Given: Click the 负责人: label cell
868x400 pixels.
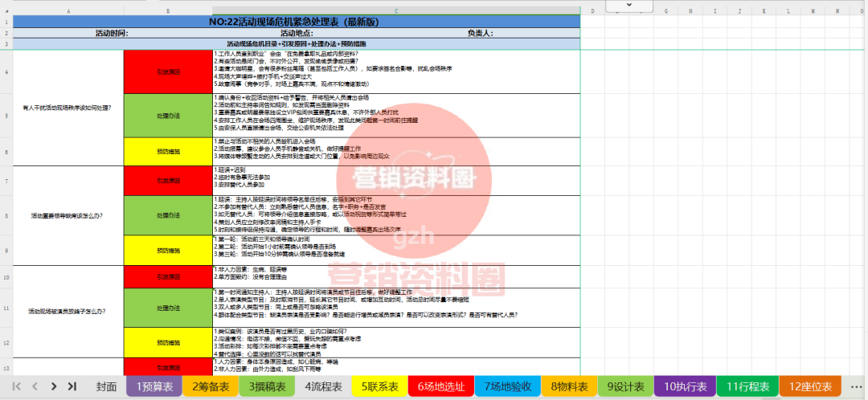Looking at the screenshot, I should click(480, 33).
